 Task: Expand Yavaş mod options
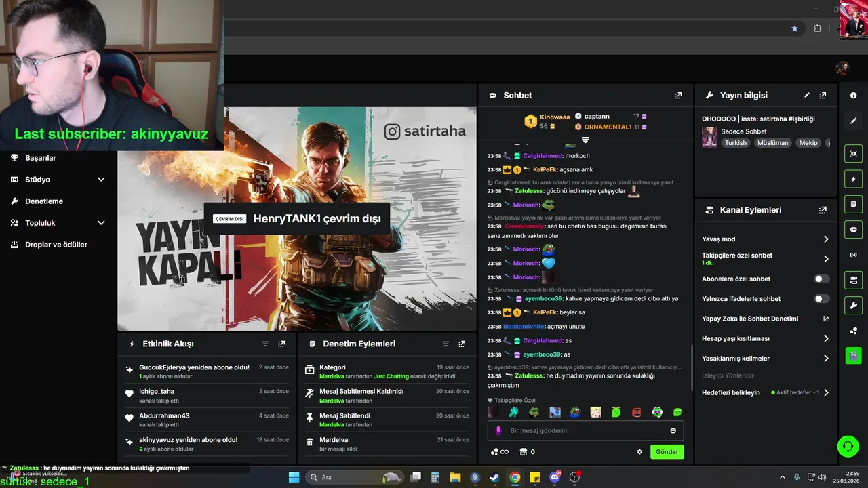[x=826, y=239]
